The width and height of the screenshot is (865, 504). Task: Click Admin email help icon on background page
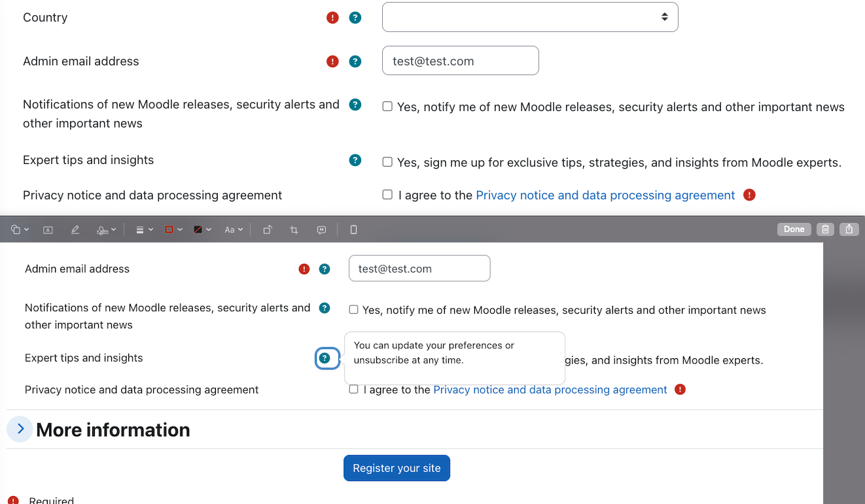point(355,61)
